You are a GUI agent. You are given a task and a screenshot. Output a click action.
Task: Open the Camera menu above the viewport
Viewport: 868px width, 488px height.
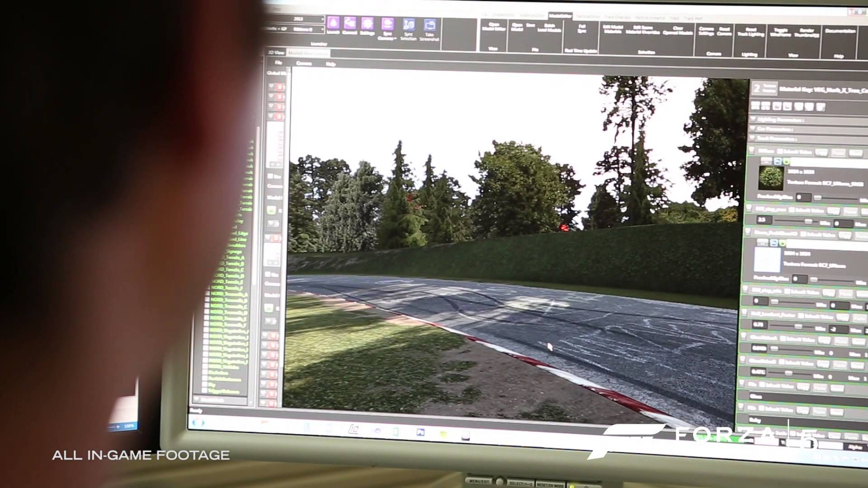coord(304,63)
